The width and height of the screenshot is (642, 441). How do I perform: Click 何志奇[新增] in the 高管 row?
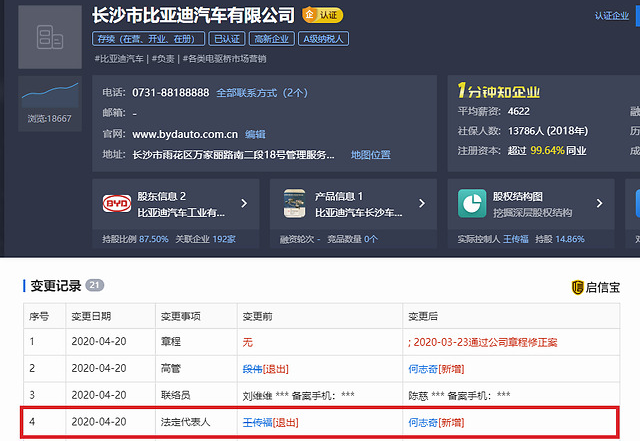436,369
